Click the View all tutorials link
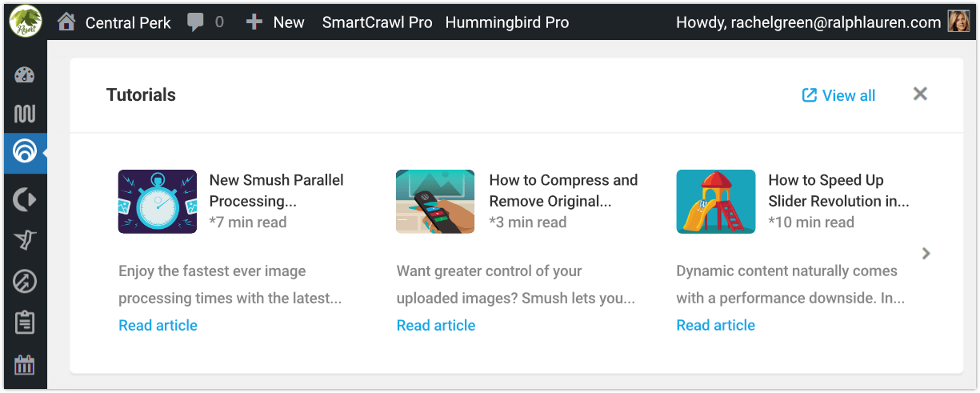 coord(839,95)
